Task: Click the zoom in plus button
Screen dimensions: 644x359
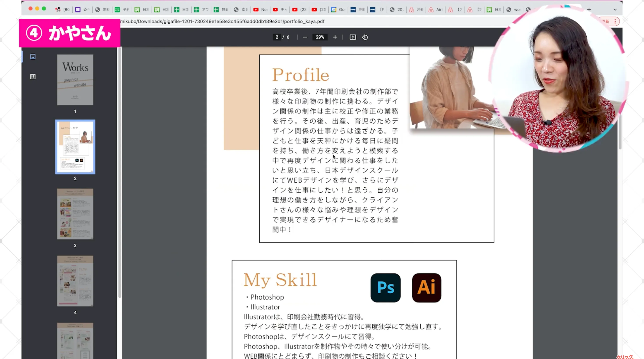Action: pos(335,37)
